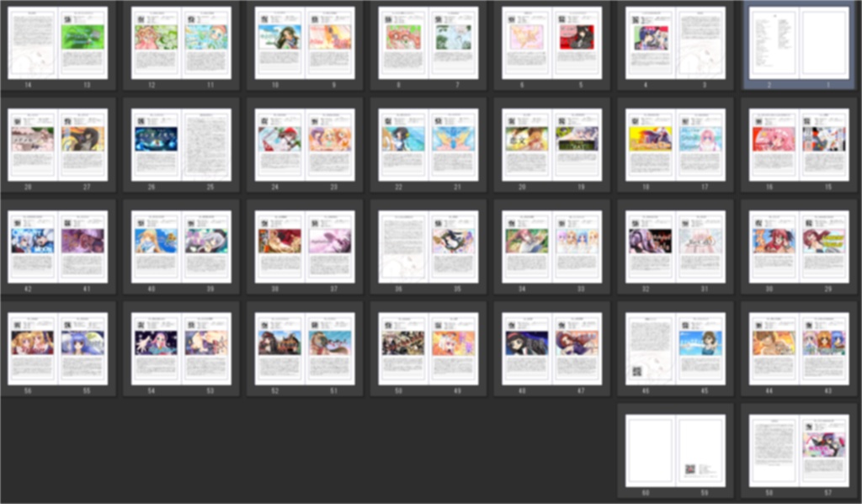Pick the page 53 thumbnail
862x504 pixels.
pos(206,348)
